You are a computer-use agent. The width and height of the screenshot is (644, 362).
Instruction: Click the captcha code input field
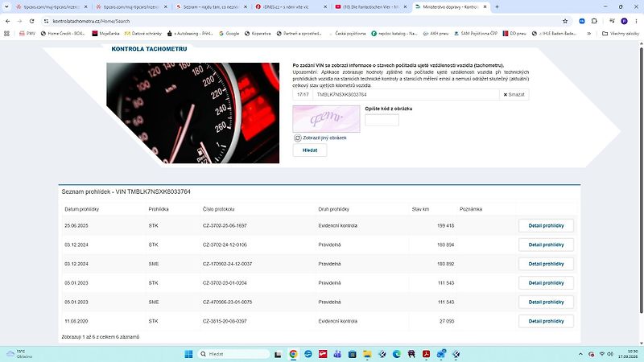coord(382,120)
